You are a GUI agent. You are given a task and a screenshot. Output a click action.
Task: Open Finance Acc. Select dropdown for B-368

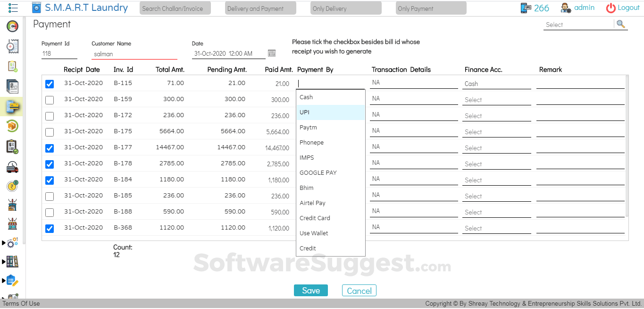pos(497,228)
